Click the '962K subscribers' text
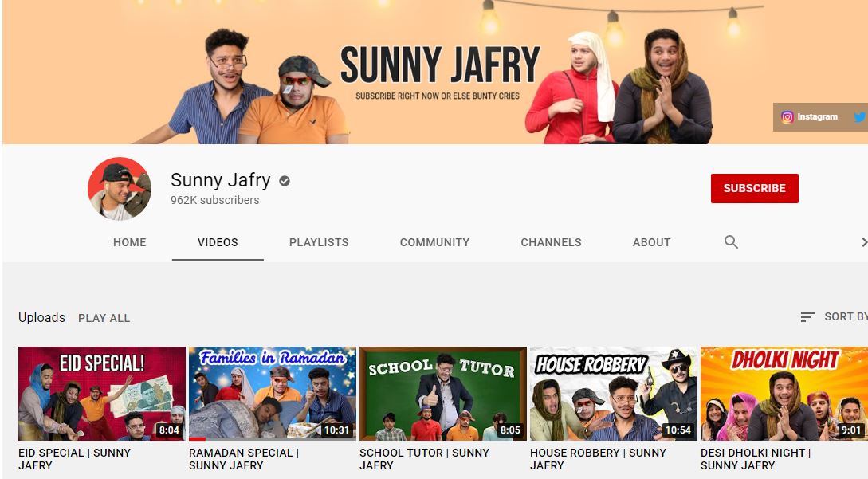 pyautogui.click(x=214, y=200)
